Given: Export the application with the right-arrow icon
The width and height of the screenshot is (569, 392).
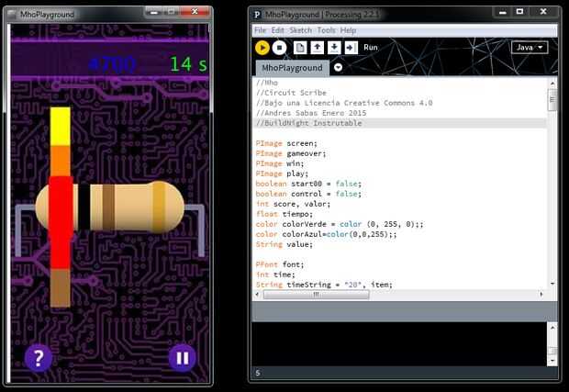Looking at the screenshot, I should point(351,48).
